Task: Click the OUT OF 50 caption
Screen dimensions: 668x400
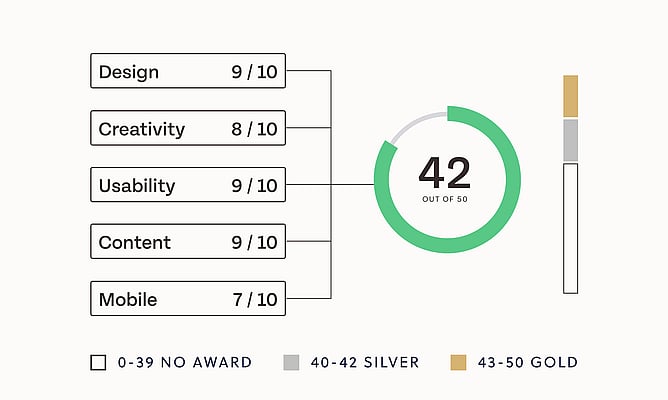Action: coord(445,200)
